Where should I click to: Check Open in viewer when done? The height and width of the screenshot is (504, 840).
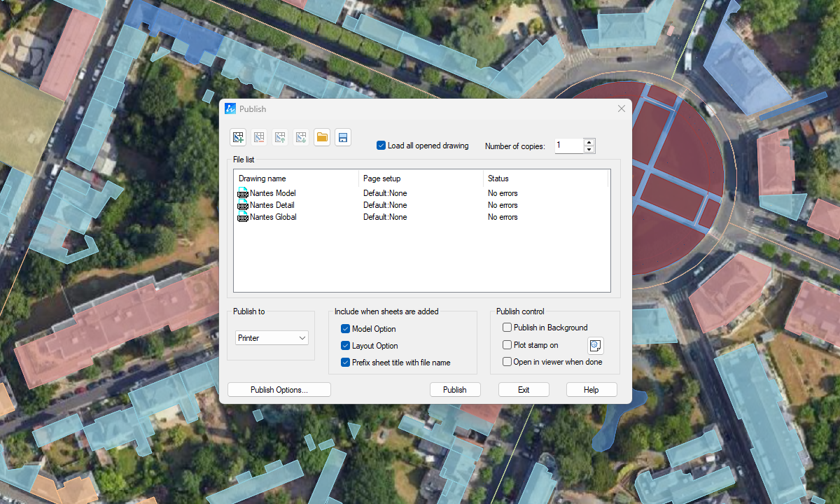[x=507, y=362]
